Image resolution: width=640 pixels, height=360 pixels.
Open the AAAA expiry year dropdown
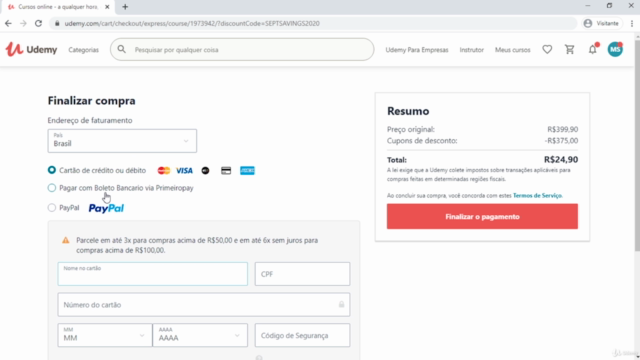(x=200, y=335)
